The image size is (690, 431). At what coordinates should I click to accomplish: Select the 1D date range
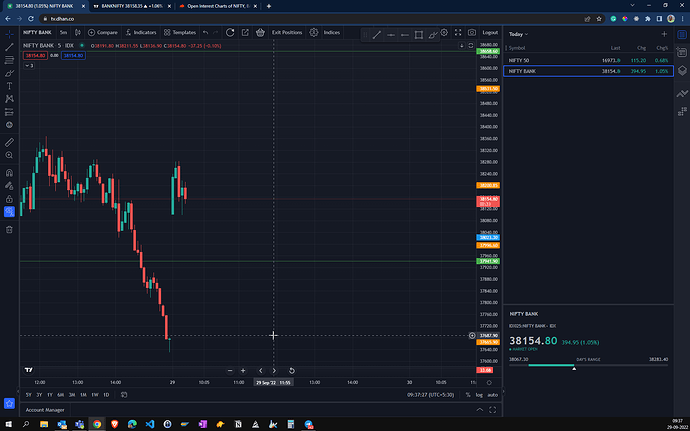106,395
